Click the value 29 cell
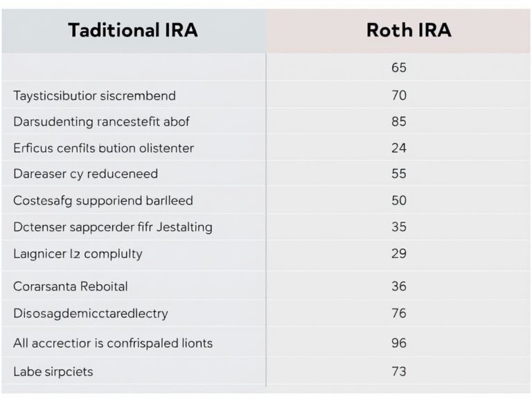Viewport: 532px width, 399px height. tap(398, 254)
